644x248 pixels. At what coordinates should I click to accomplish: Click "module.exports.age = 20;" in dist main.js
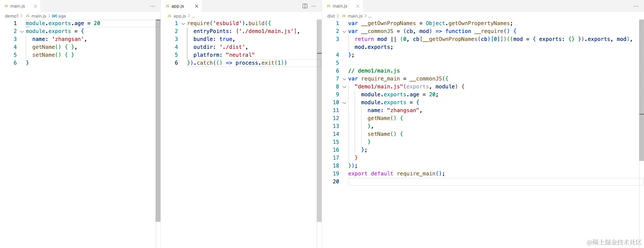coord(399,95)
